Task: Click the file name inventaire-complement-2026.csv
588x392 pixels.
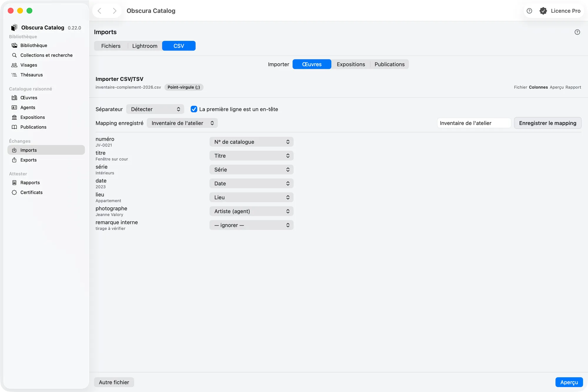Action: 128,87
